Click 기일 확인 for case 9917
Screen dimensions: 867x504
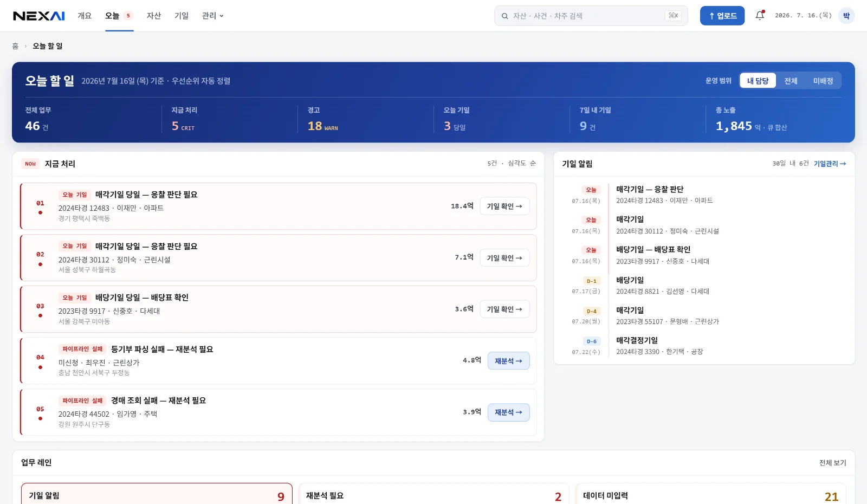coord(504,309)
